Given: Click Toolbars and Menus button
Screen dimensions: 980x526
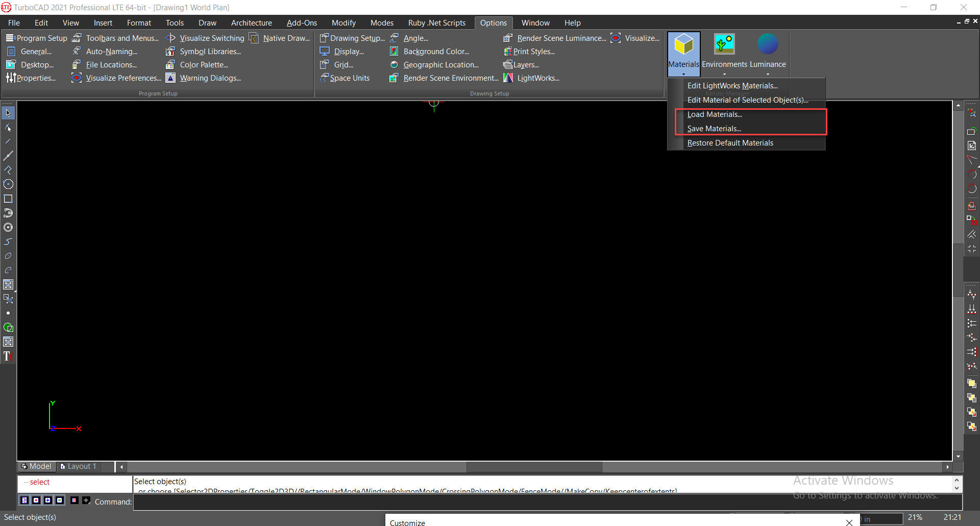Looking at the screenshot, I should [x=116, y=38].
